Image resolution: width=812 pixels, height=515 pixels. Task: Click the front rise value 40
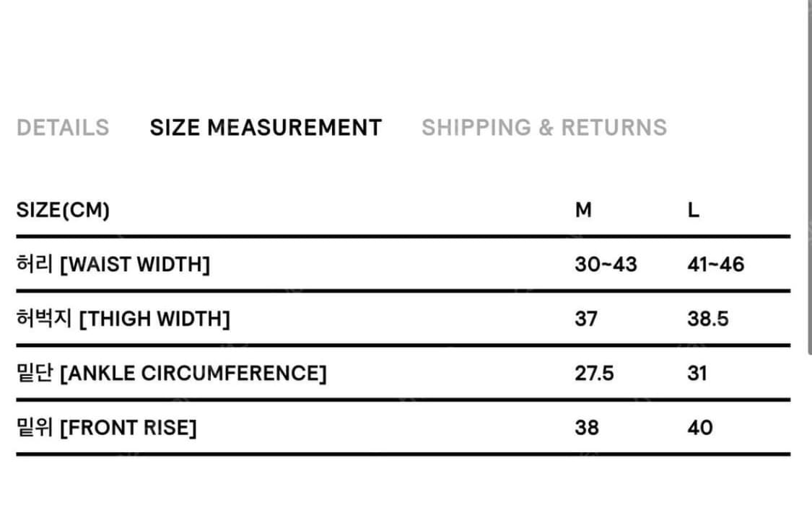click(700, 428)
